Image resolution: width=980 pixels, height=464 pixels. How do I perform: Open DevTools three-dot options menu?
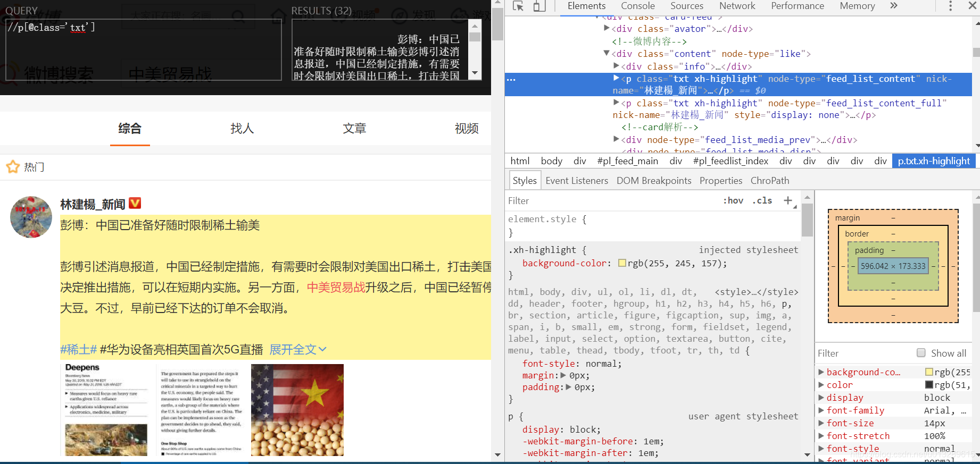pyautogui.click(x=951, y=6)
